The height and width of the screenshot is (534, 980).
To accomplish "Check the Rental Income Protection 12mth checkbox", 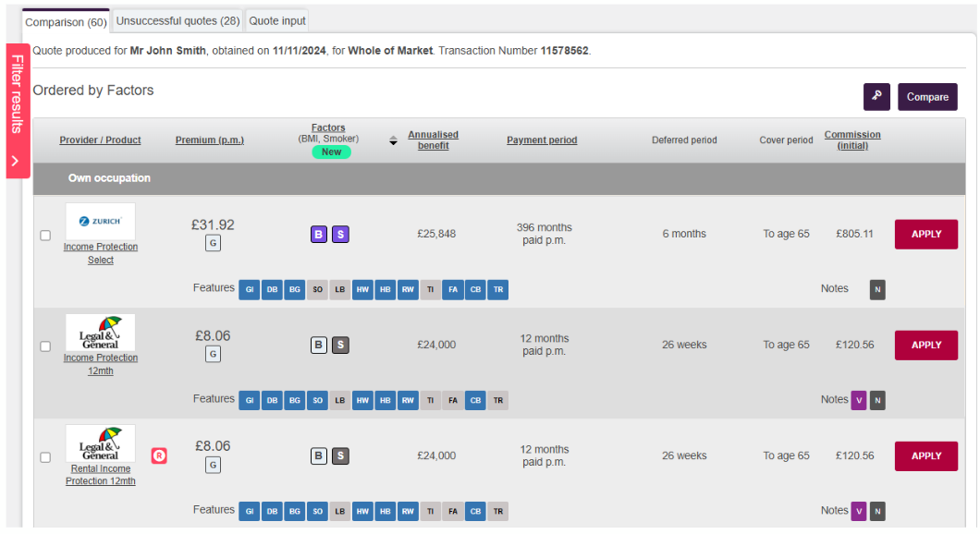I will point(45,457).
